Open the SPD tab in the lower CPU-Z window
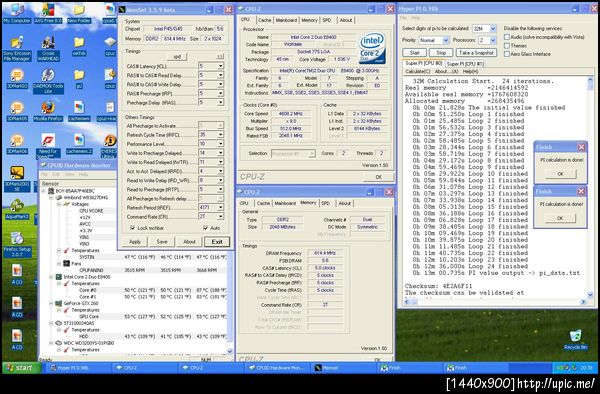The width and height of the screenshot is (600, 394). 326,203
